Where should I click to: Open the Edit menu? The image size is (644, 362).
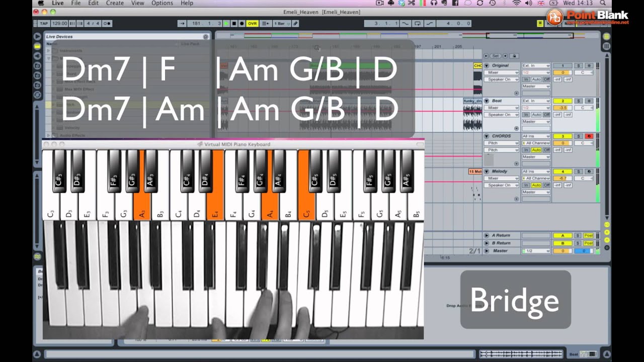point(93,3)
